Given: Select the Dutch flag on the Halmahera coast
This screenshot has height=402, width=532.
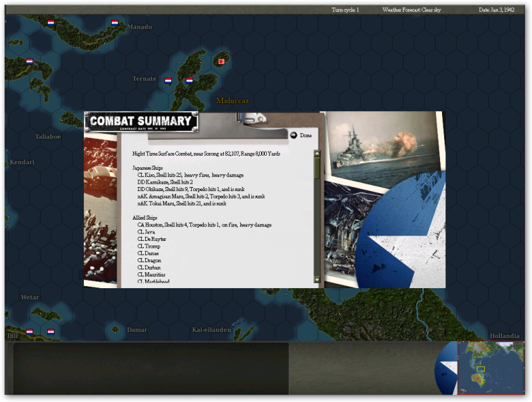Looking at the screenshot, I should click(189, 81).
